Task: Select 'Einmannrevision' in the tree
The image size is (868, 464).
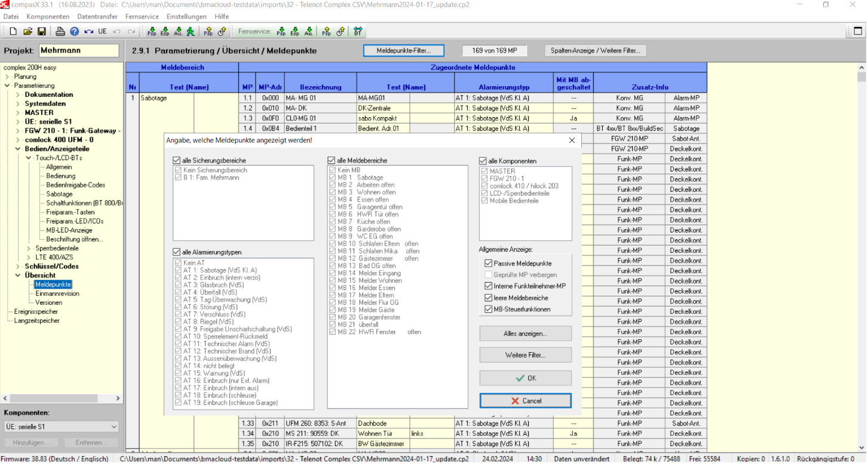Action: tap(57, 294)
